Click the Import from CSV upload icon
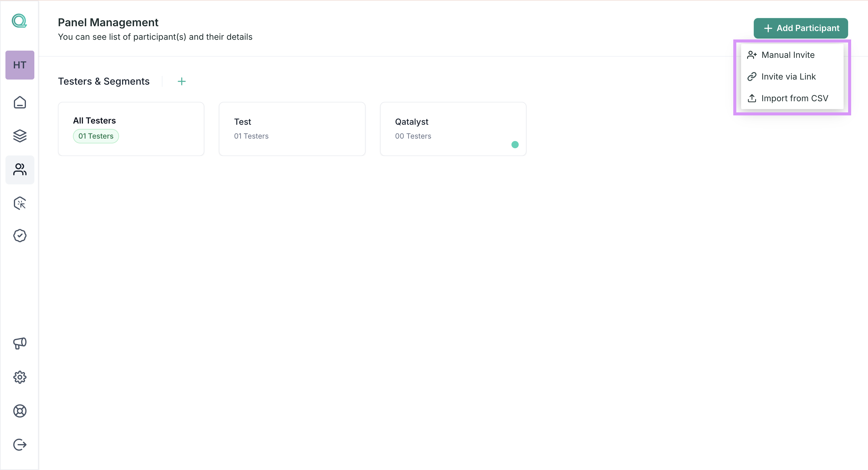The height and width of the screenshot is (470, 868). (752, 98)
